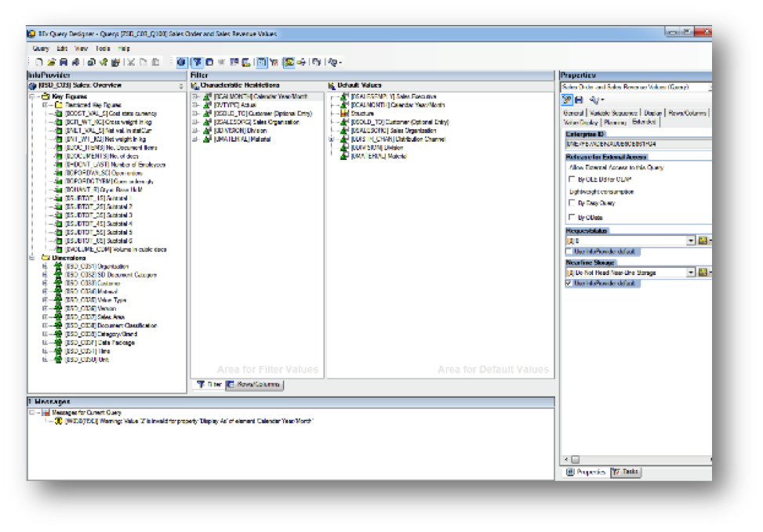Collapse the Key Figures tree folder
Screen dimensions: 763x532
coord(33,97)
